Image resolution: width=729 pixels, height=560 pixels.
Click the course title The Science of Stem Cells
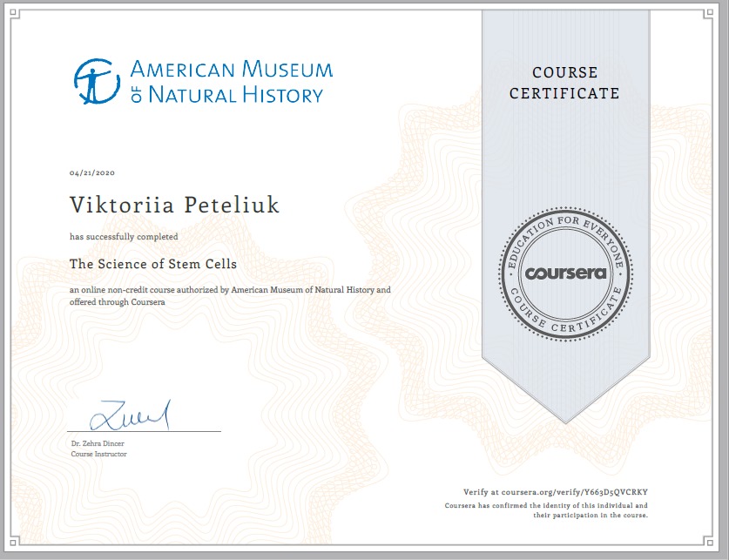pyautogui.click(x=153, y=264)
